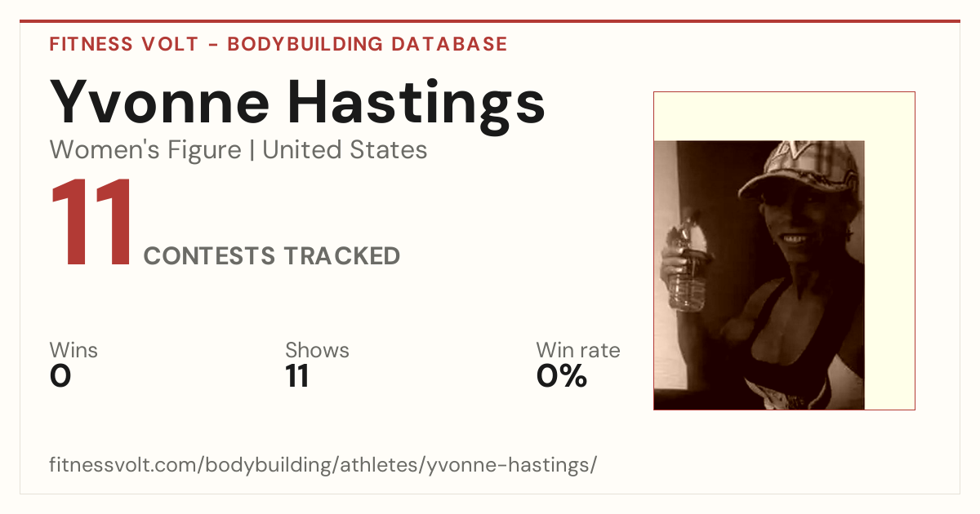Click the Wins stat label
980x514 pixels.
tap(73, 351)
